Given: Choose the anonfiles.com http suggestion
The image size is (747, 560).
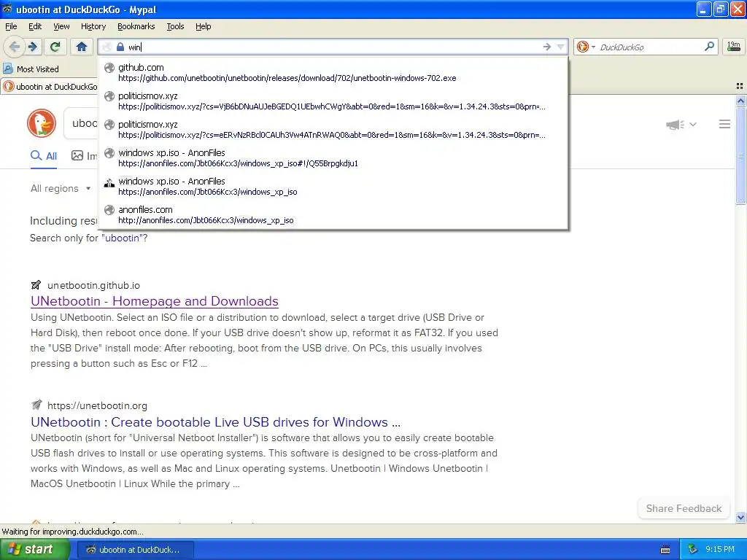Looking at the screenshot, I should coord(333,215).
